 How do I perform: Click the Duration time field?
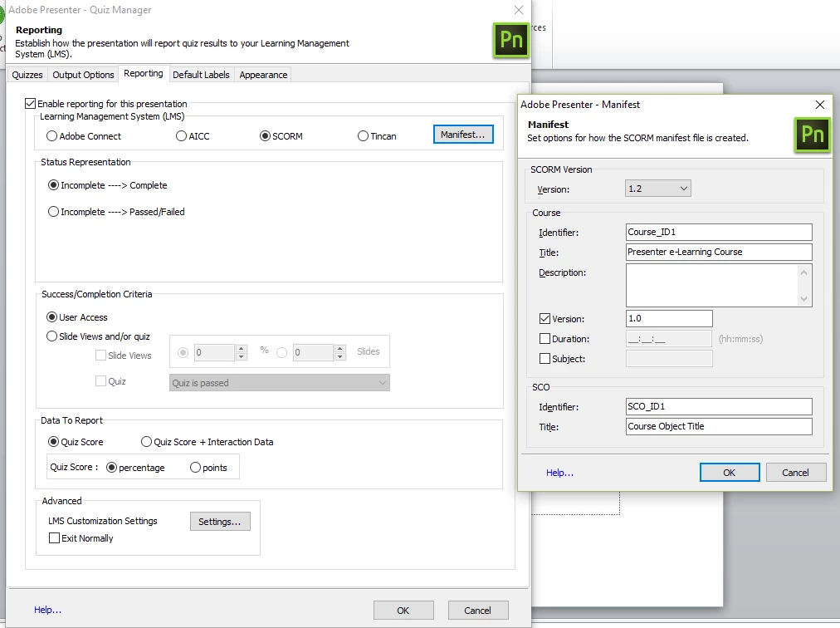click(x=669, y=338)
